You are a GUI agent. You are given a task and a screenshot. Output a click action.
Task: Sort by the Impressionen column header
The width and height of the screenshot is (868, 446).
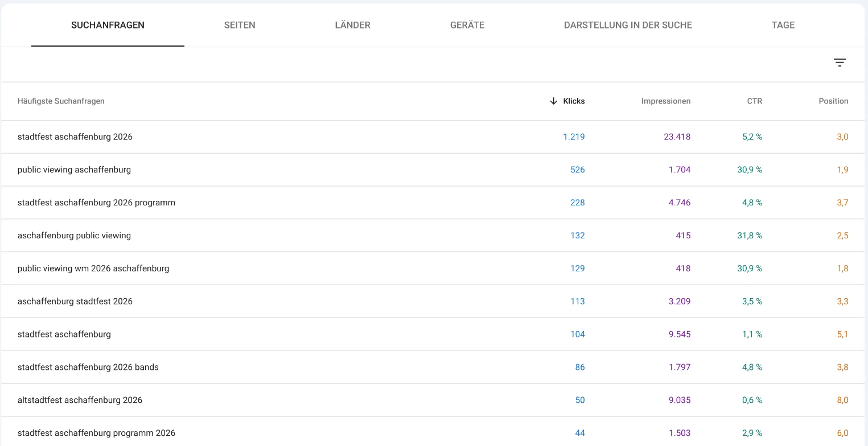[666, 101]
